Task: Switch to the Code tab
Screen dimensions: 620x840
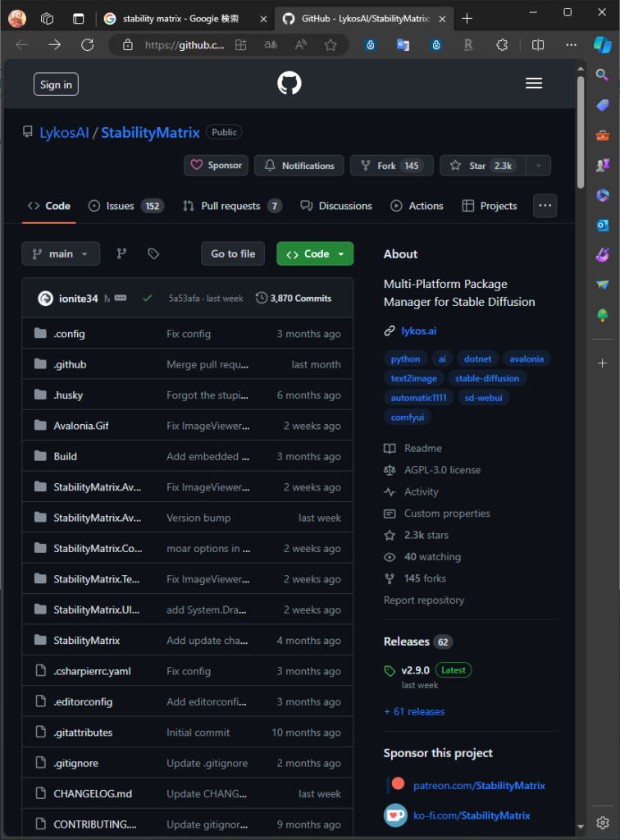Action: pyautogui.click(x=49, y=206)
